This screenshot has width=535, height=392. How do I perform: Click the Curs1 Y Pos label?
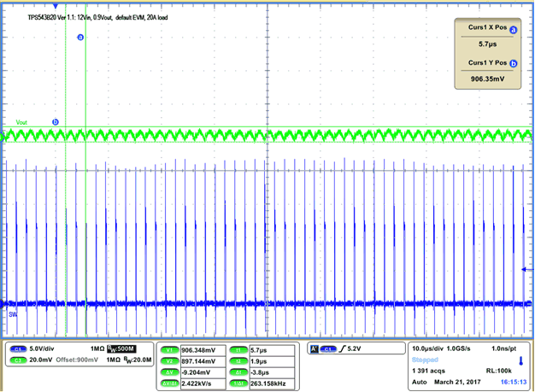[488, 62]
